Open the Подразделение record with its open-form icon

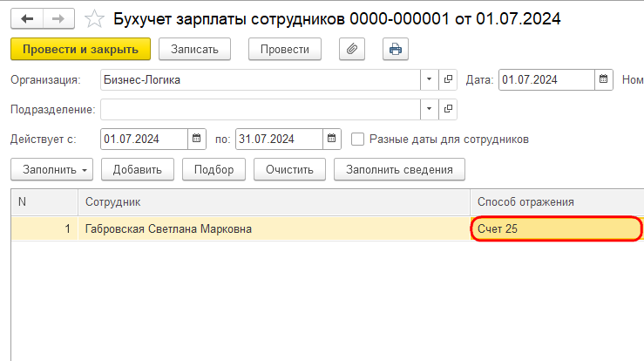coord(448,109)
